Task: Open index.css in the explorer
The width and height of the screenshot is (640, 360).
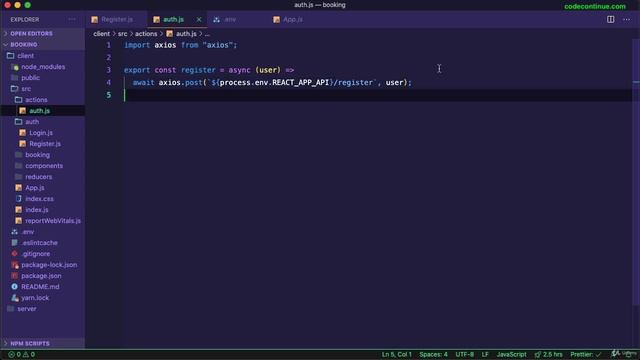Action: coord(42,199)
